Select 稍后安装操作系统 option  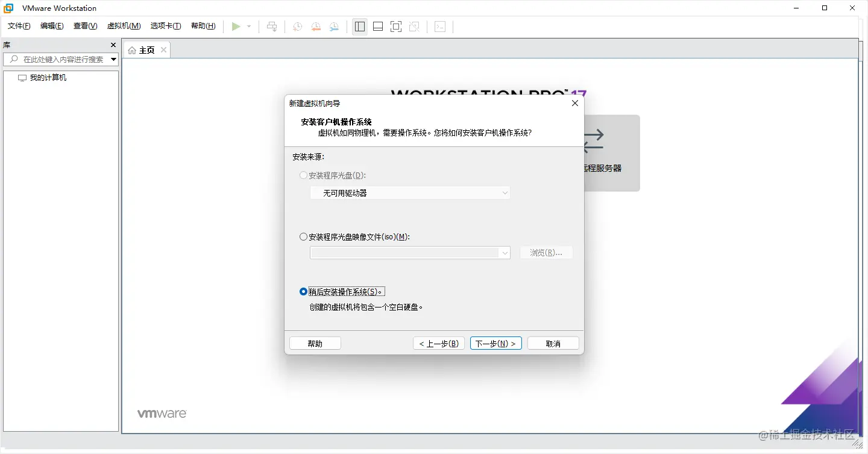(x=303, y=291)
